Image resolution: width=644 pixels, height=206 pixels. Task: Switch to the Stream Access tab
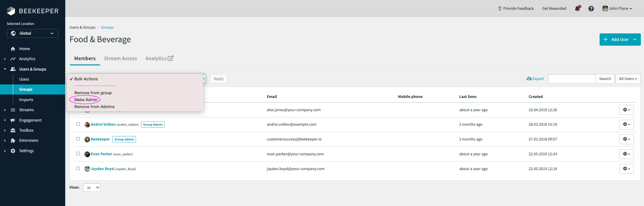tap(120, 59)
